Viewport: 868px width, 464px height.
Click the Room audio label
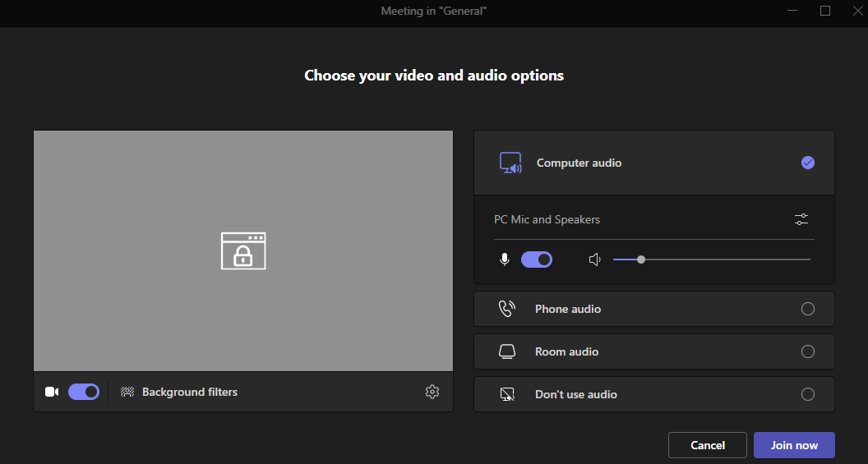tap(567, 351)
